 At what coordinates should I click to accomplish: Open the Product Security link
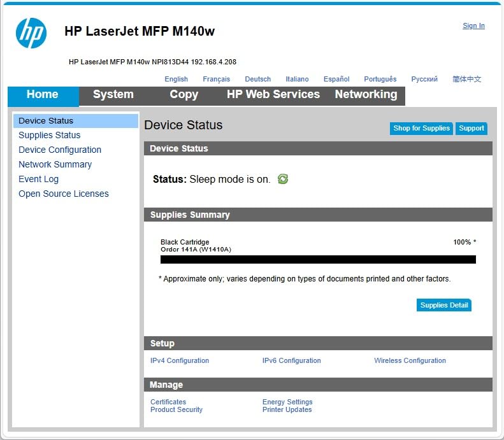pos(176,409)
